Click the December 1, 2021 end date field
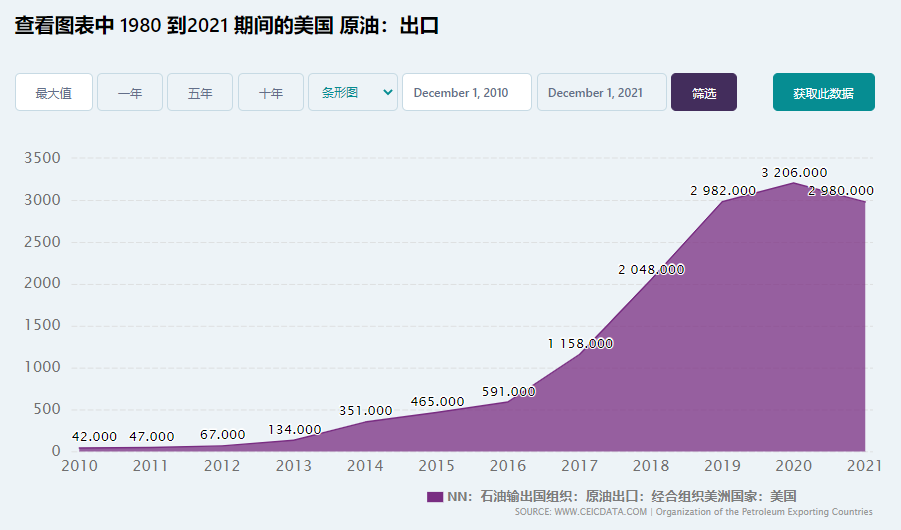 point(602,92)
